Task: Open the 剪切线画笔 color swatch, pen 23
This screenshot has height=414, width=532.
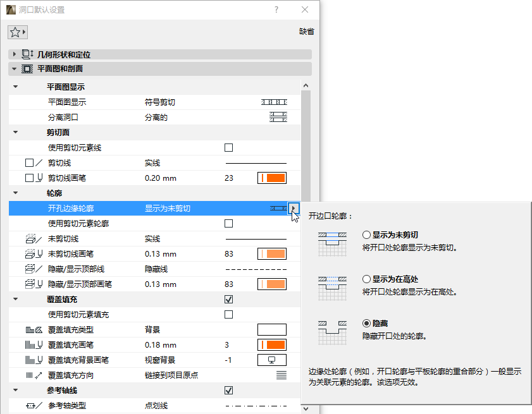Action: [x=272, y=178]
